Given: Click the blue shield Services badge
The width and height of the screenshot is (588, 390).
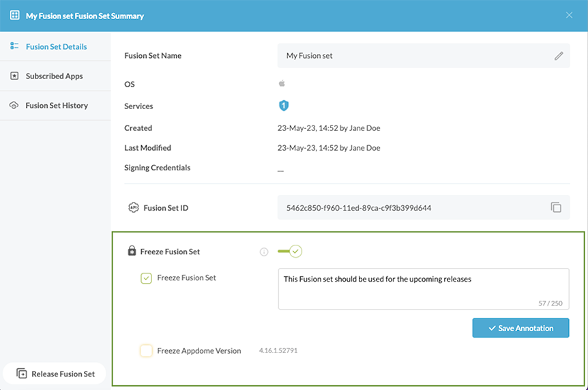Looking at the screenshot, I should pos(284,106).
